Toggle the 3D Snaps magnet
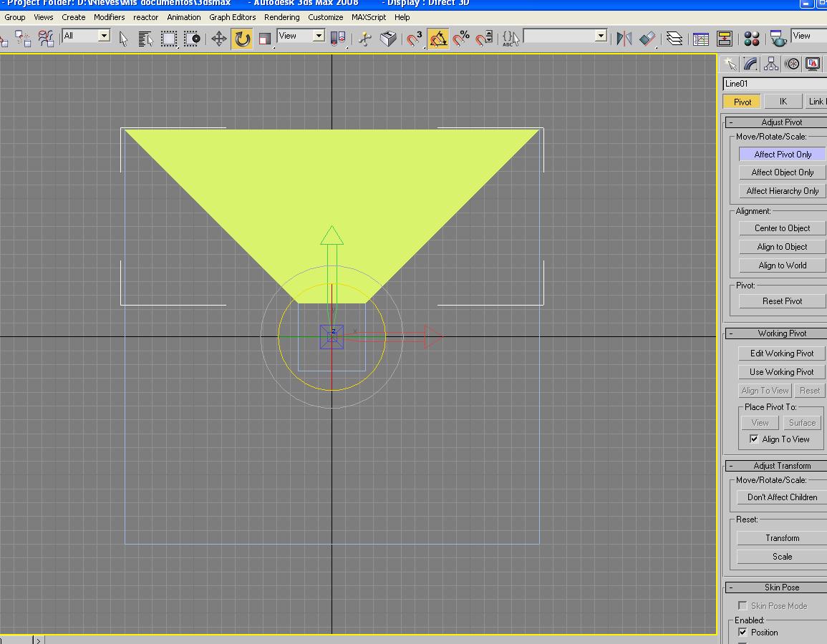The image size is (827, 644). pos(415,39)
